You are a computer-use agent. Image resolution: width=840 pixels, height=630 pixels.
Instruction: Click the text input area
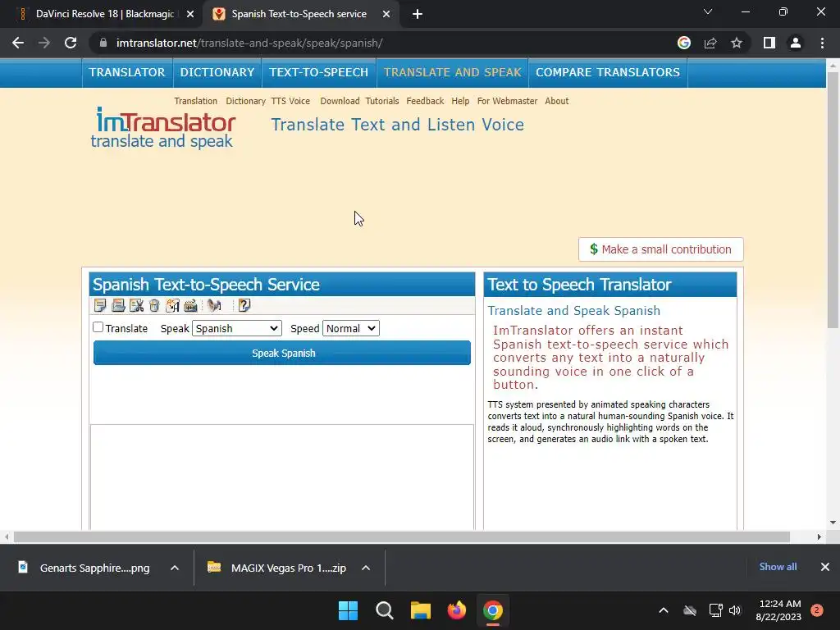[282, 477]
